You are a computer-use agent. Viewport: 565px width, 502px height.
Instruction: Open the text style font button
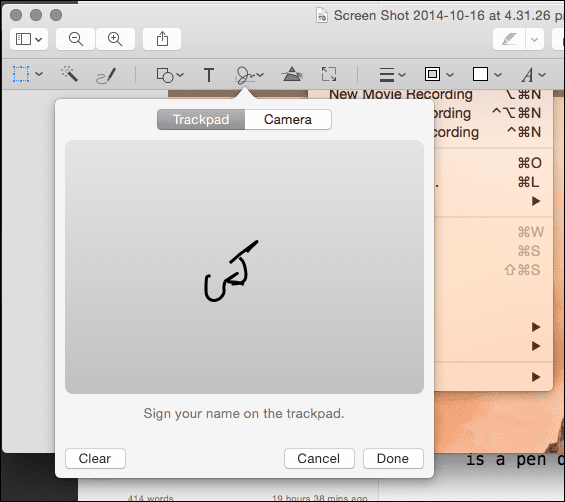point(527,75)
